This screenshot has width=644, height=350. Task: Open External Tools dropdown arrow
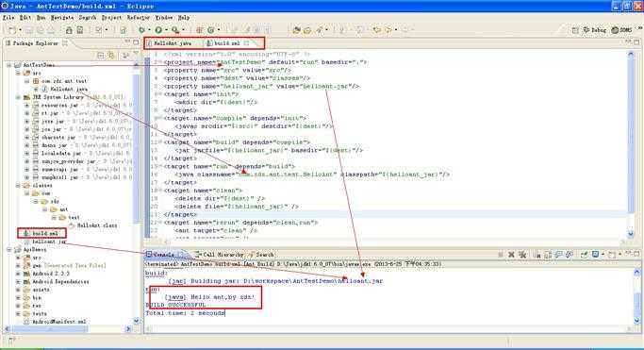coord(183,30)
